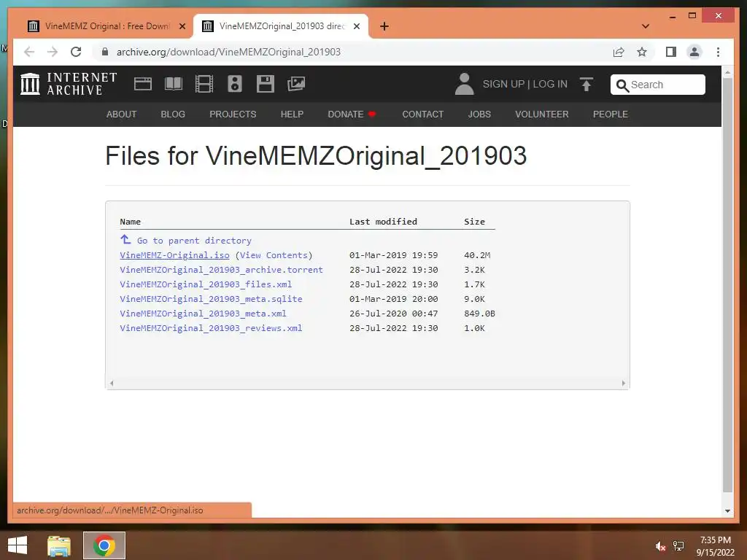Open the Windows Start button
The width and height of the screenshot is (747, 560).
click(x=18, y=545)
